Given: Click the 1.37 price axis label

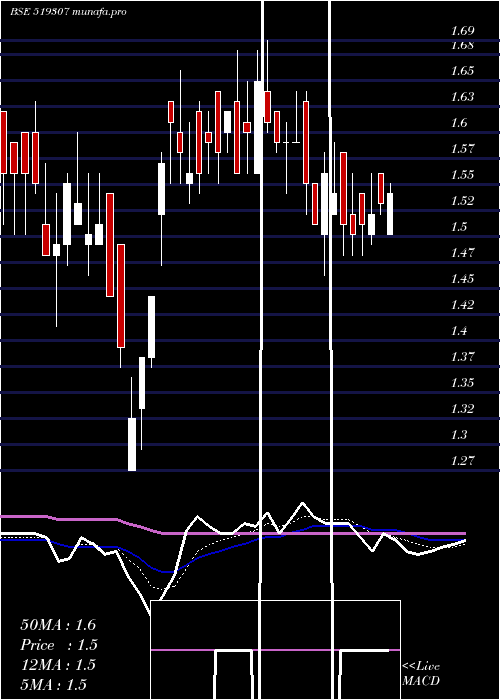Looking at the screenshot, I should pyautogui.click(x=462, y=356).
